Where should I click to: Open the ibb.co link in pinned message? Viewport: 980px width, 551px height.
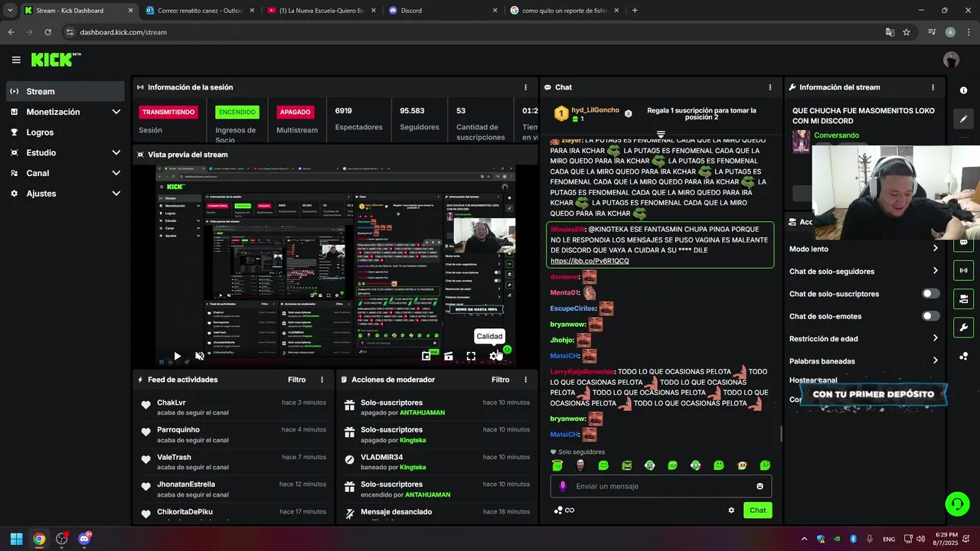coord(590,261)
